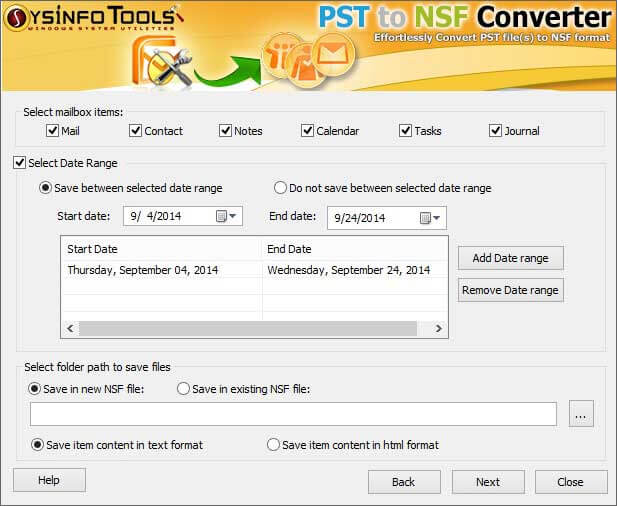This screenshot has width=617, height=506.
Task: Click the Add Date range button
Action: pyautogui.click(x=511, y=258)
